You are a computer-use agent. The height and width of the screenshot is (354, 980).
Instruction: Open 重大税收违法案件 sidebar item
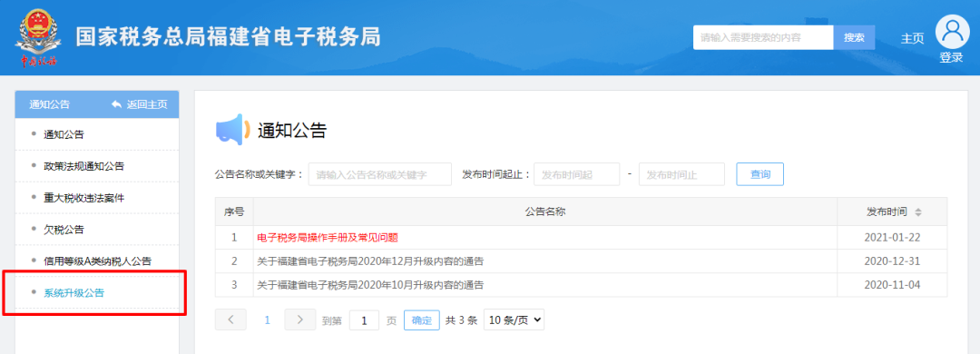(x=83, y=198)
